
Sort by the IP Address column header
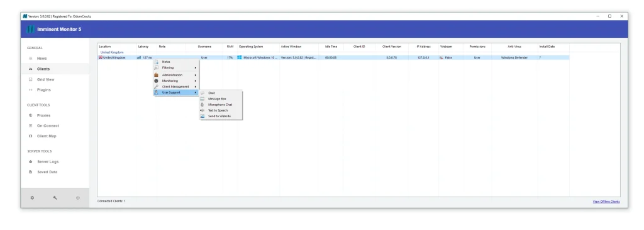[423, 47]
